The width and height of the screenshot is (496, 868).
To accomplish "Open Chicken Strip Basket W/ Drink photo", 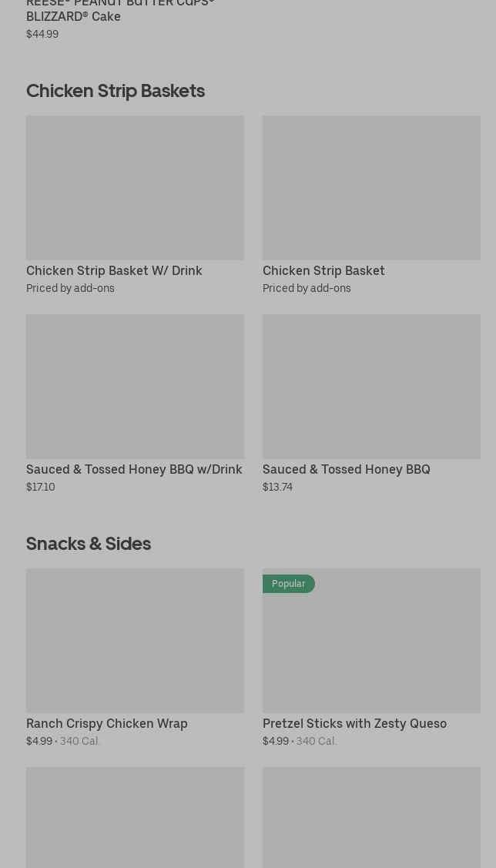I will 135,187.
